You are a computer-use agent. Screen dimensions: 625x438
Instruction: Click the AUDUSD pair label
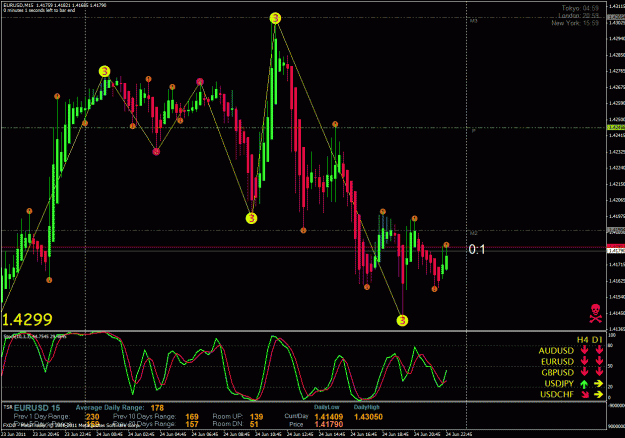(x=556, y=351)
